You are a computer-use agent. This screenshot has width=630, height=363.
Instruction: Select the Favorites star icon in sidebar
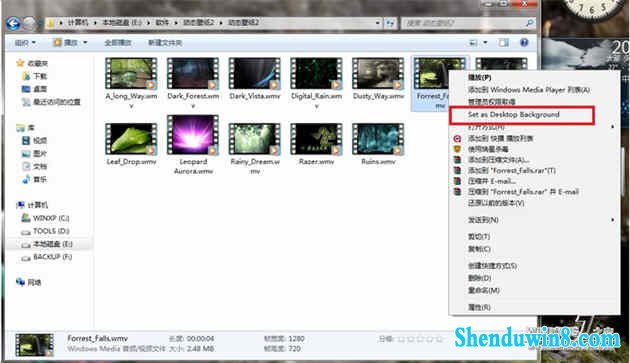click(20, 63)
